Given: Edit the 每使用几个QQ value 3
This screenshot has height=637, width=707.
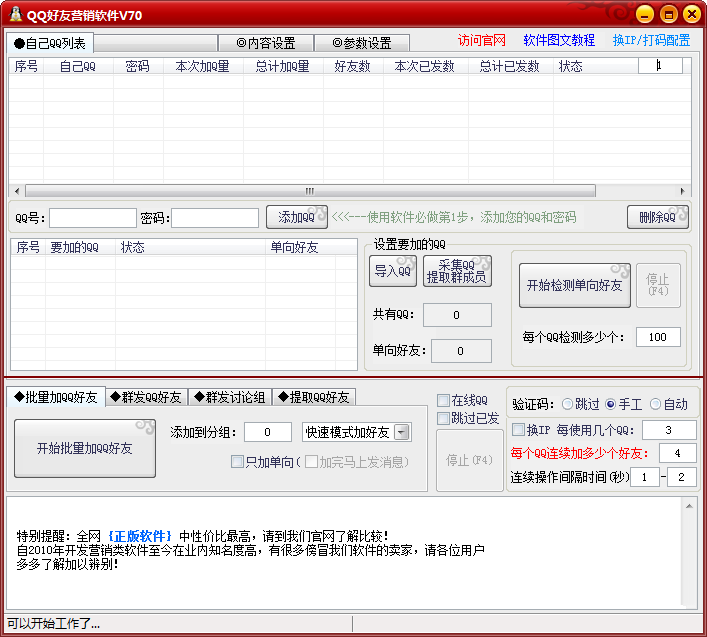Looking at the screenshot, I should pyautogui.click(x=669, y=430).
